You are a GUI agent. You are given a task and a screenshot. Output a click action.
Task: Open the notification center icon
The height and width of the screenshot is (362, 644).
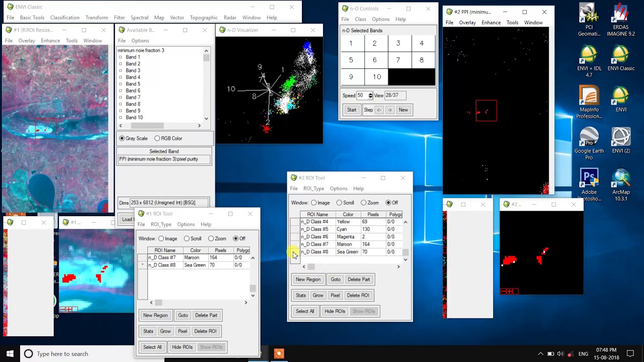point(630,354)
